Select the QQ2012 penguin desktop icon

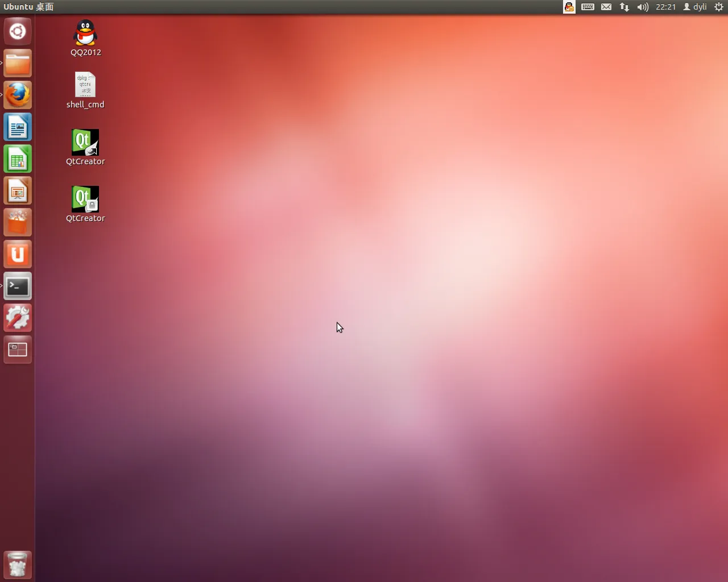[x=85, y=33]
